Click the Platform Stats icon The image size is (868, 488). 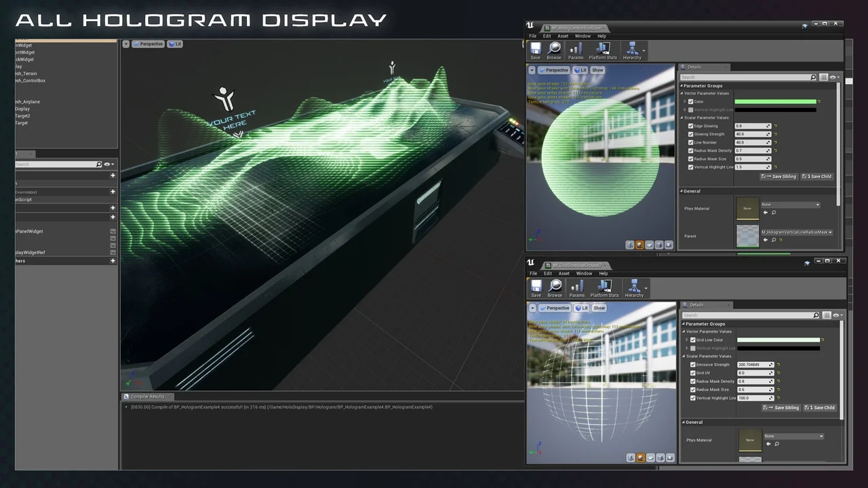tap(604, 49)
